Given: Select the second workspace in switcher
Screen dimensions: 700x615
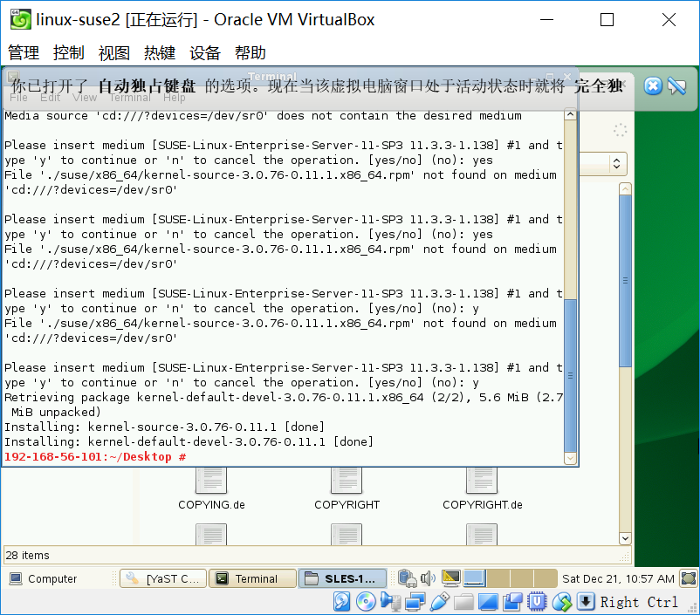Looking at the screenshot, I should [498, 578].
